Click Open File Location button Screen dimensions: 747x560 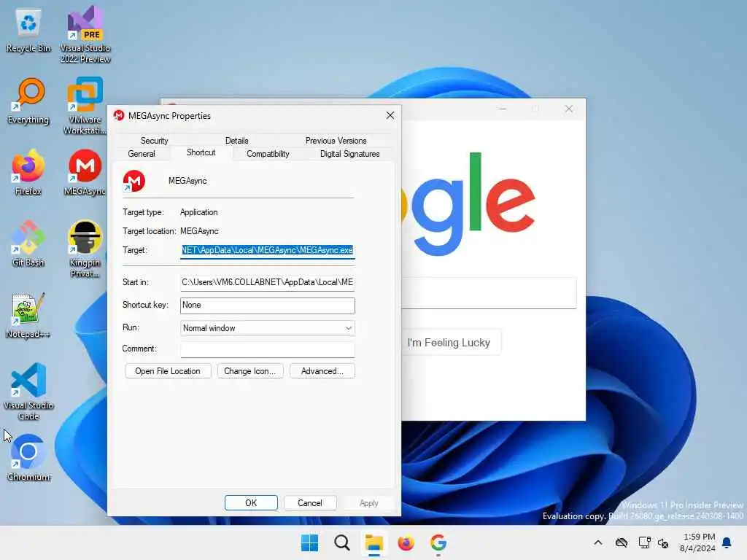[168, 371]
